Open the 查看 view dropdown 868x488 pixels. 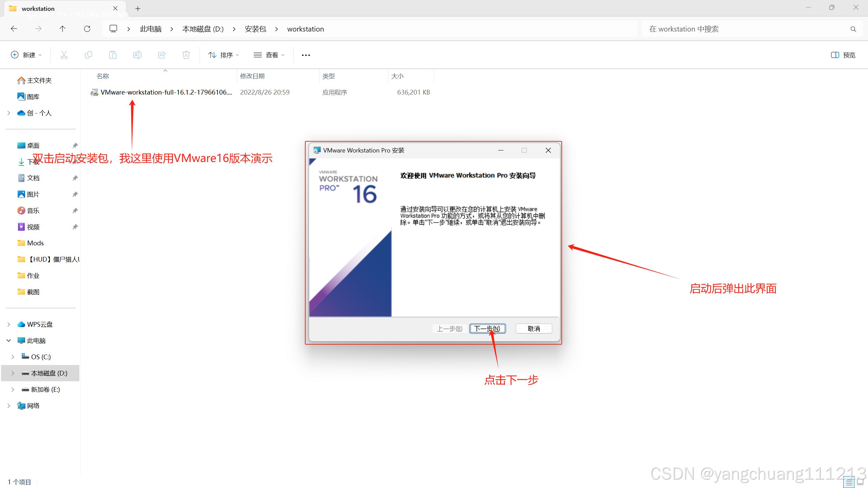269,55
